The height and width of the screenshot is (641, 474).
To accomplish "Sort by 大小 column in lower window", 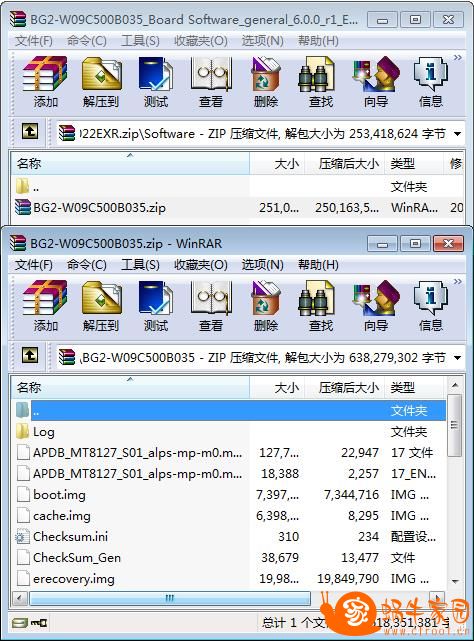I will pos(277,387).
